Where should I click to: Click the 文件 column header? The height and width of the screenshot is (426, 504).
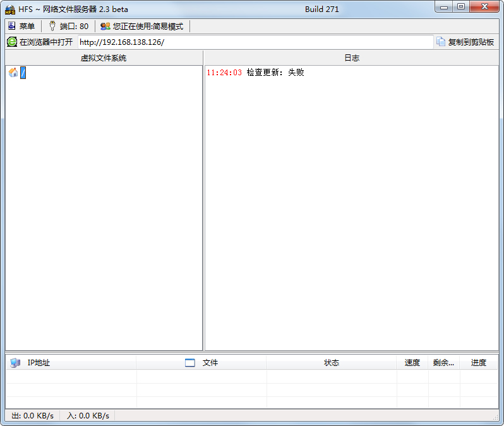pyautogui.click(x=201, y=363)
